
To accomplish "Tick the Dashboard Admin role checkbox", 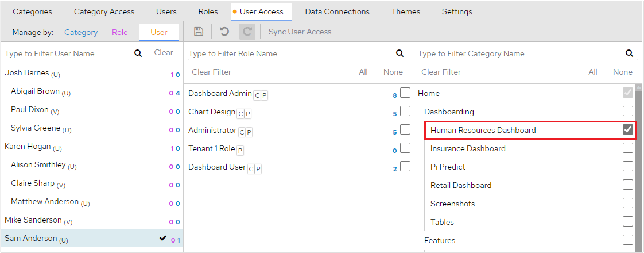I will click(405, 93).
